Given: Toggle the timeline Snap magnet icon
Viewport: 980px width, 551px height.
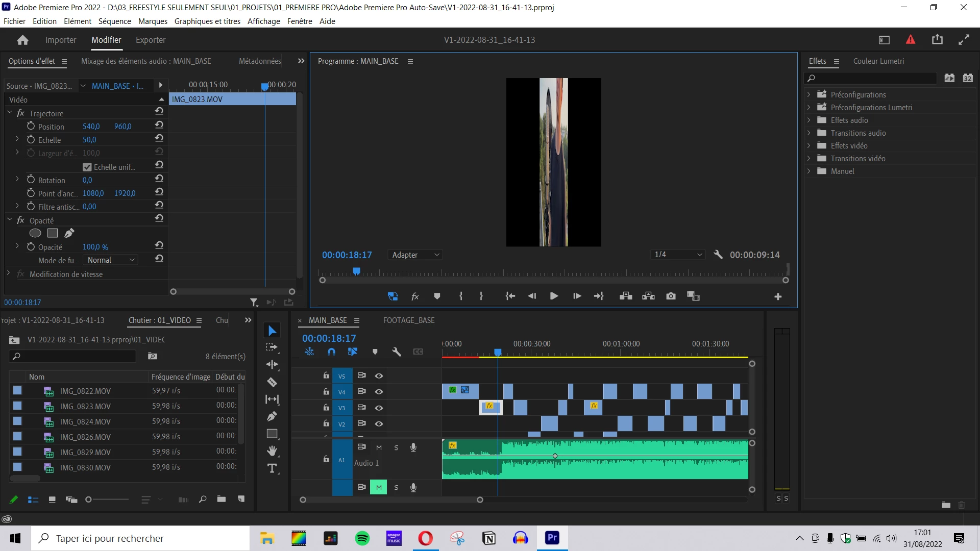Looking at the screenshot, I should click(331, 352).
